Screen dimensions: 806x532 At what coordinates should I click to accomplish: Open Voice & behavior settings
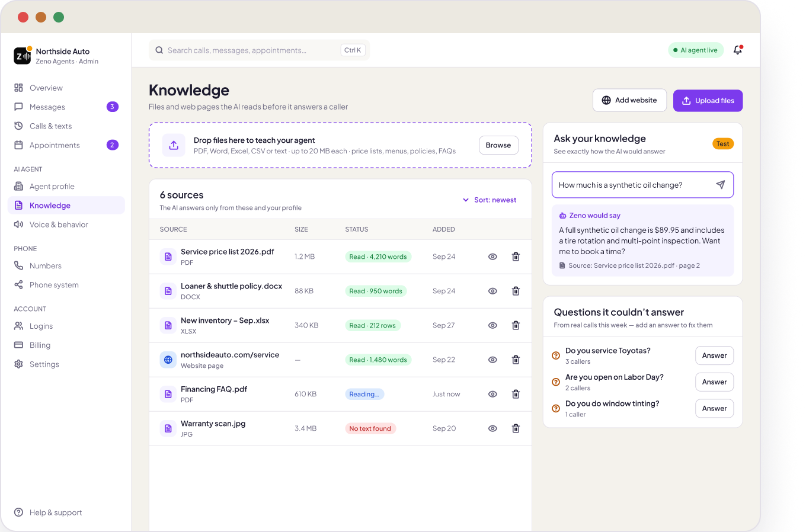[x=66, y=225]
